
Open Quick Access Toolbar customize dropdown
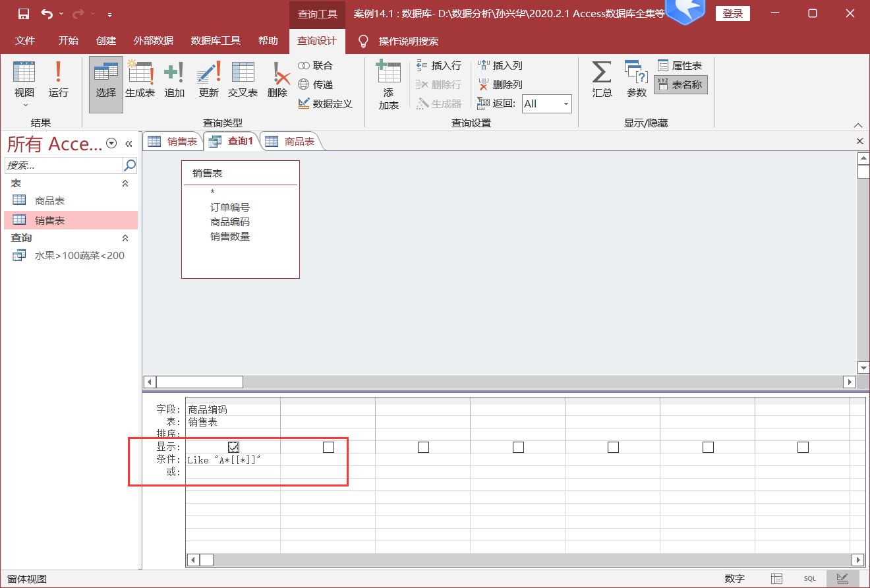tap(109, 14)
